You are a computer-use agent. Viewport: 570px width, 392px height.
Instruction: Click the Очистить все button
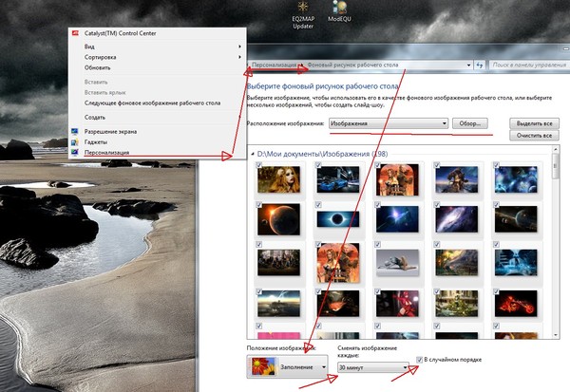(x=534, y=136)
